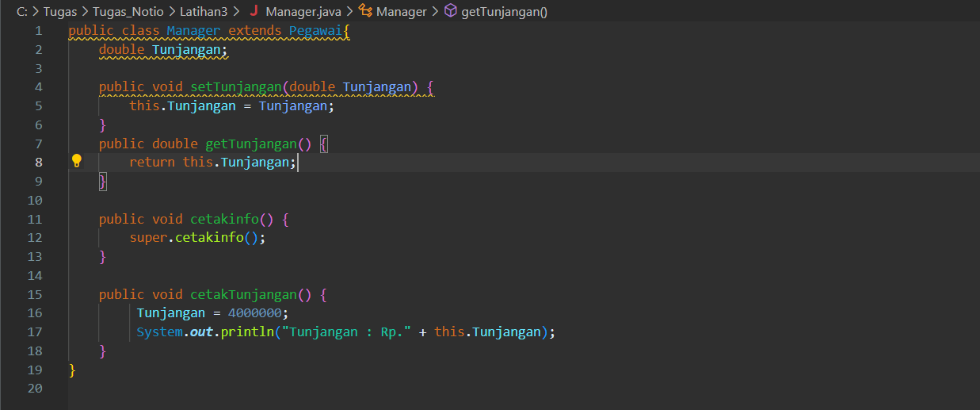Screen dimensions: 980x410
Task: Click the lightbulb code action icon
Action: pyautogui.click(x=77, y=161)
